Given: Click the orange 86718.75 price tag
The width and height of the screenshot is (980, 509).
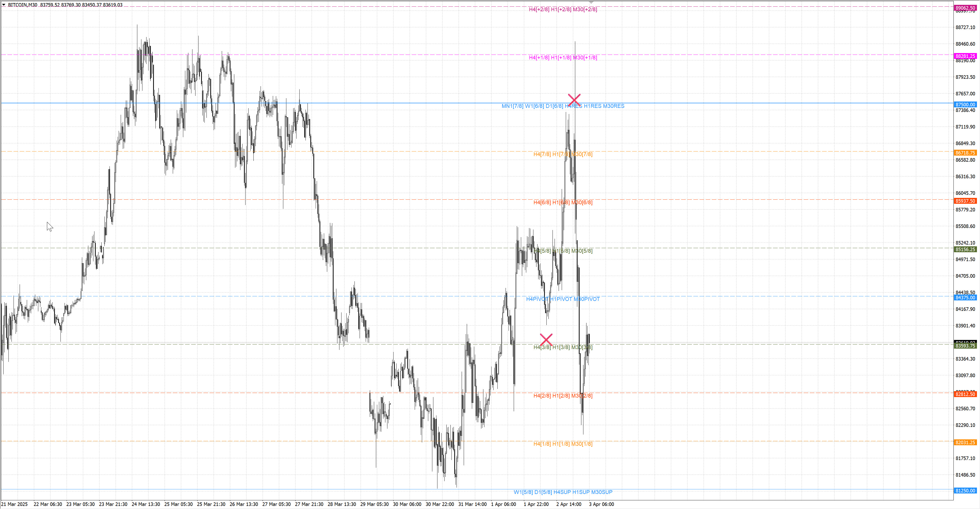Looking at the screenshot, I should coord(965,153).
